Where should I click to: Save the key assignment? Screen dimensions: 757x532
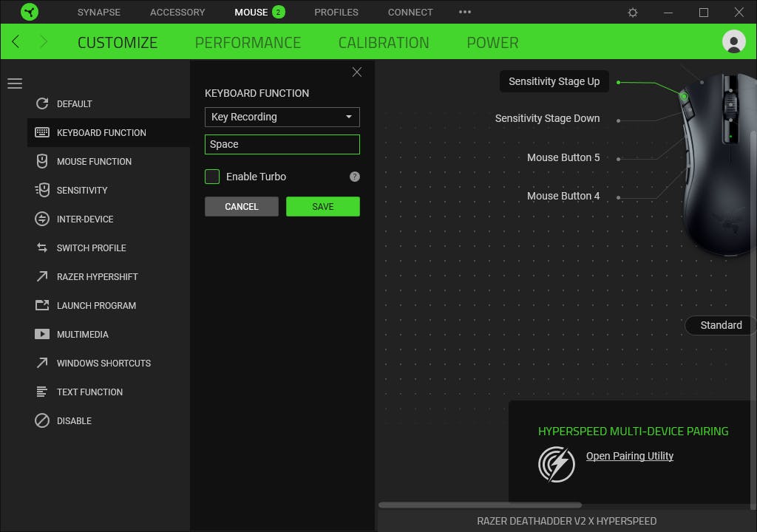click(322, 207)
